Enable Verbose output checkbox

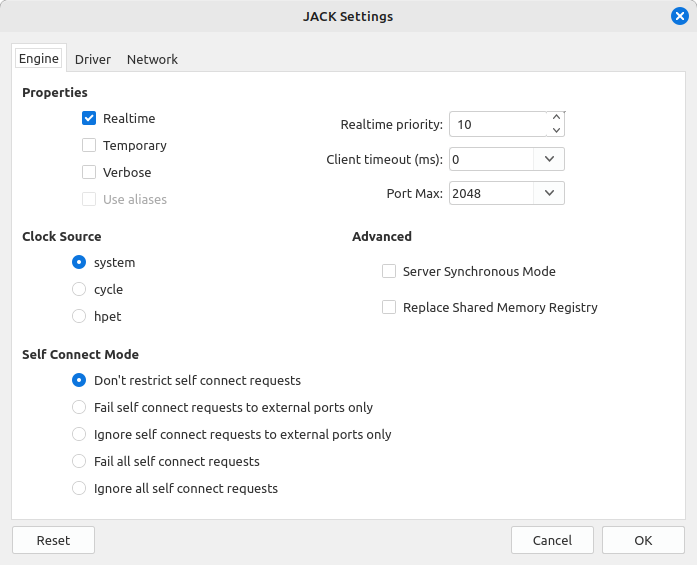click(89, 172)
